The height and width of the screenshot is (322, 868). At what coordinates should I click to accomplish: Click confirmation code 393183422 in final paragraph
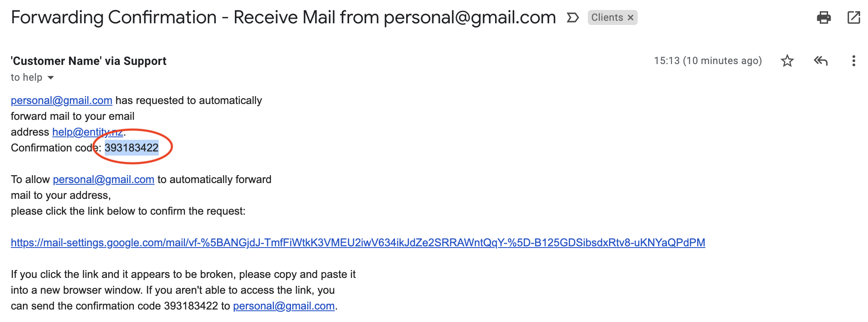click(191, 306)
